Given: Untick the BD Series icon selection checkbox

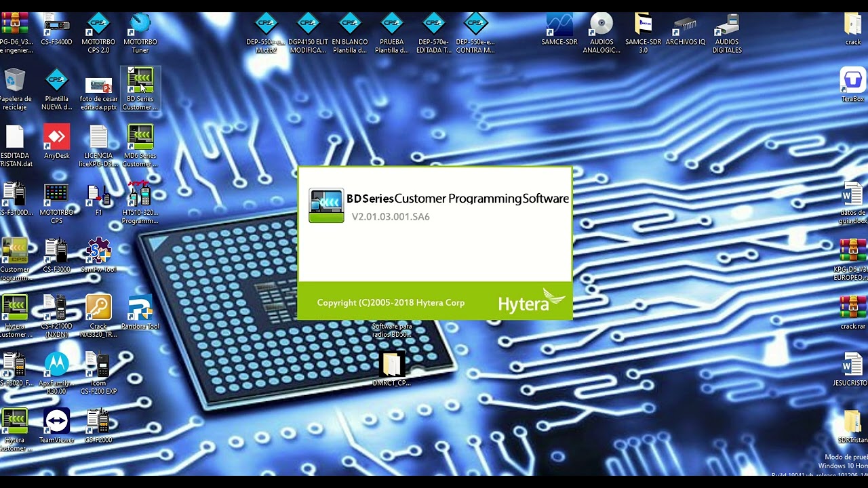Looking at the screenshot, I should [x=131, y=70].
